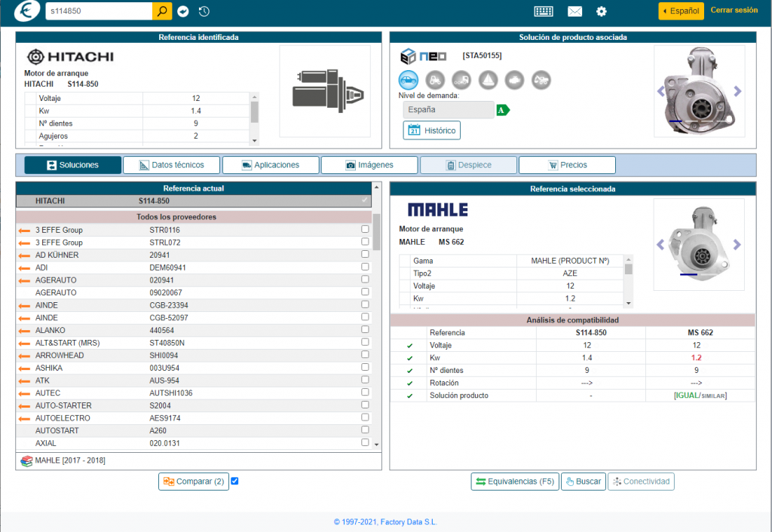This screenshot has width=772, height=532.
Task: Click the MAHLE catalog books icon
Action: [26, 461]
